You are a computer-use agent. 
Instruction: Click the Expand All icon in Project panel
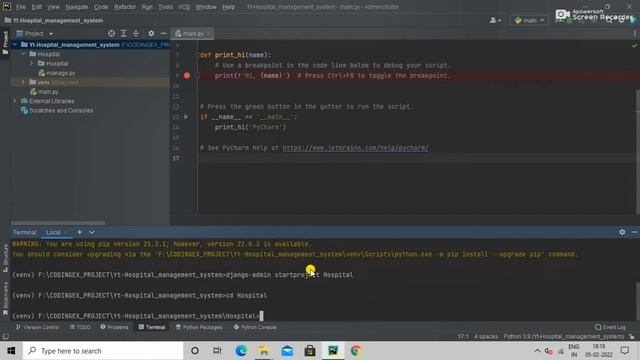(124, 33)
